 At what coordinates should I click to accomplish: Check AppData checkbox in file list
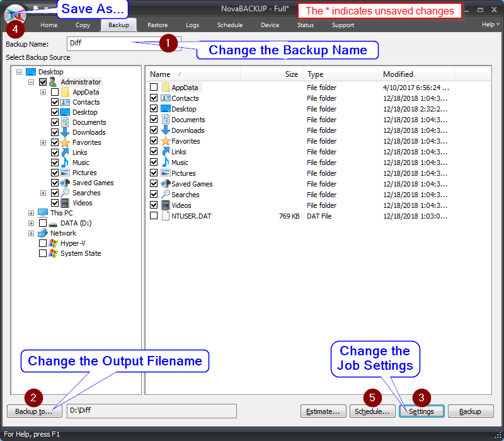[154, 87]
